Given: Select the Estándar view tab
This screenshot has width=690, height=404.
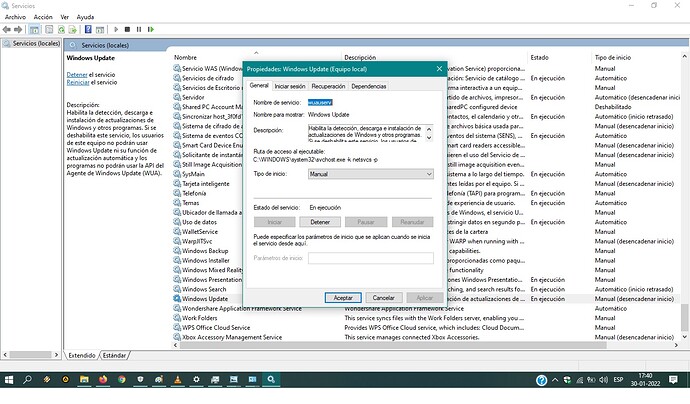Looking at the screenshot, I should pos(114,355).
